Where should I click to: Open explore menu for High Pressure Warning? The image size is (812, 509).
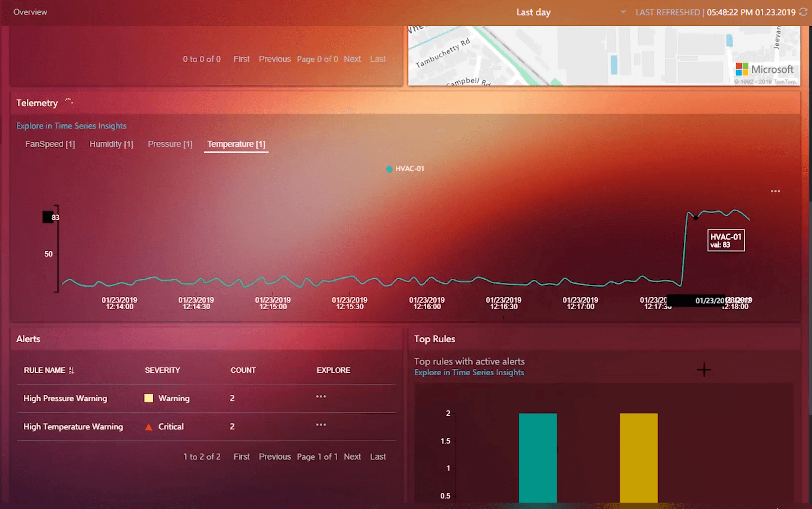[321, 397]
